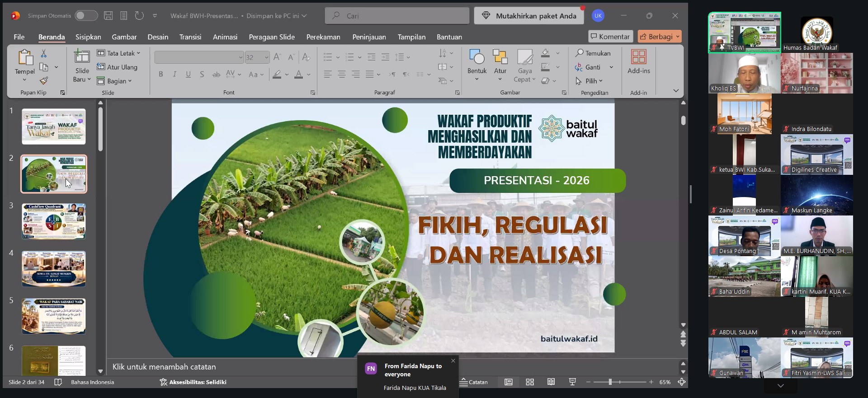Click the Temukan find icon
Image resolution: width=868 pixels, height=398 pixels.
point(580,53)
